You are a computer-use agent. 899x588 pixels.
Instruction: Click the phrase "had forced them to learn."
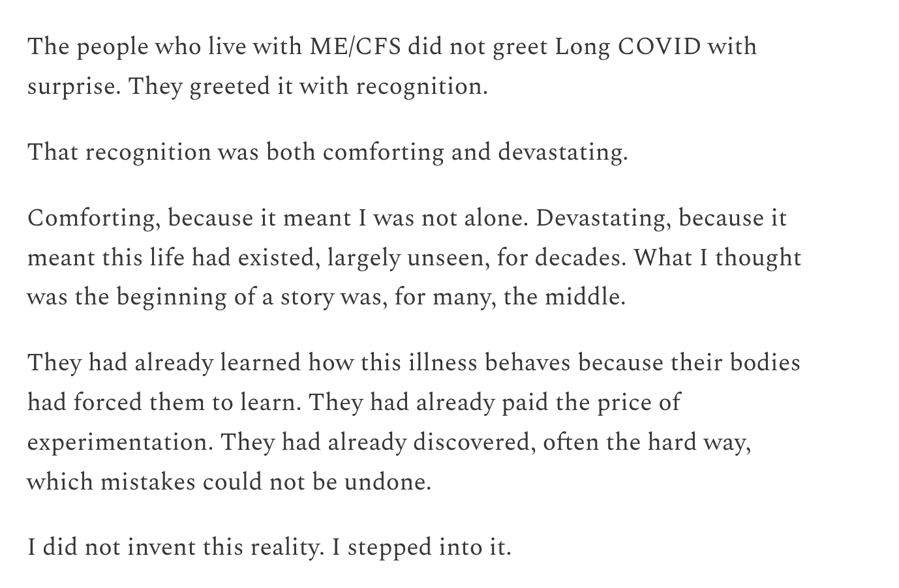(164, 403)
